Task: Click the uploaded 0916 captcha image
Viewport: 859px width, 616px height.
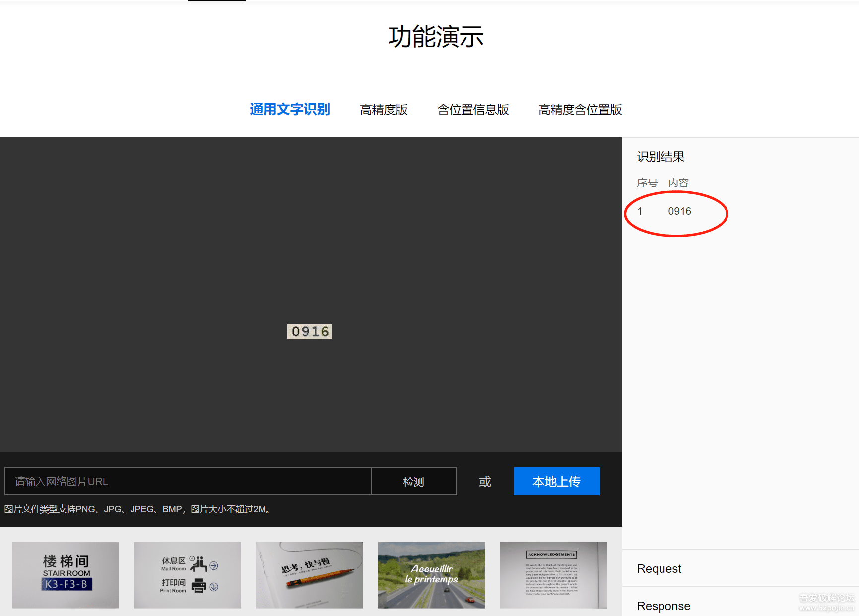Action: point(310,331)
